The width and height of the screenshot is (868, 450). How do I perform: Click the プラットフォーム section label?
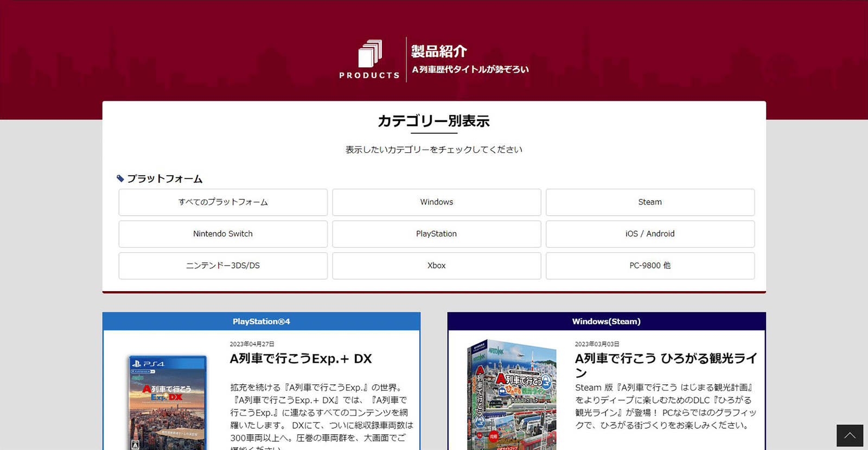165,179
